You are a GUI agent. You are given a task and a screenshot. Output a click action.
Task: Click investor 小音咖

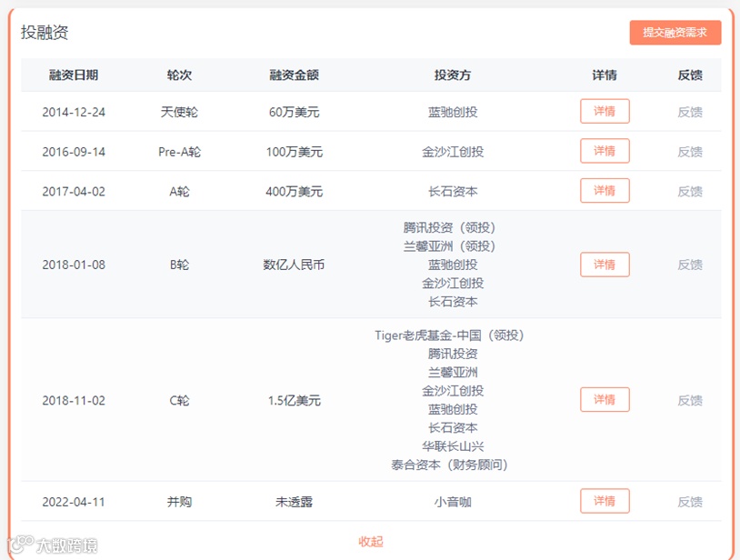453,502
